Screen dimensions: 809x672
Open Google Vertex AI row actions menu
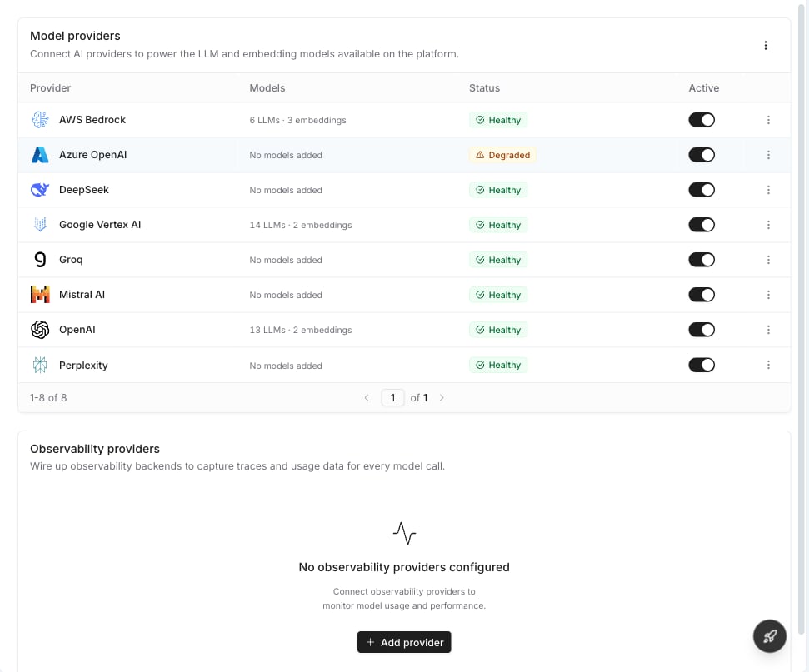coord(768,225)
